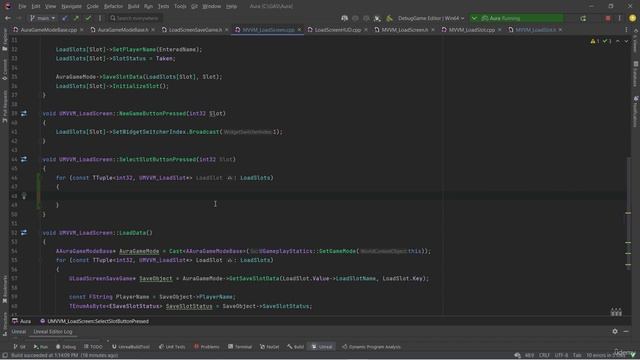Hide the Unreal tool window panel
This screenshot has width=640, height=360.
point(626,331)
